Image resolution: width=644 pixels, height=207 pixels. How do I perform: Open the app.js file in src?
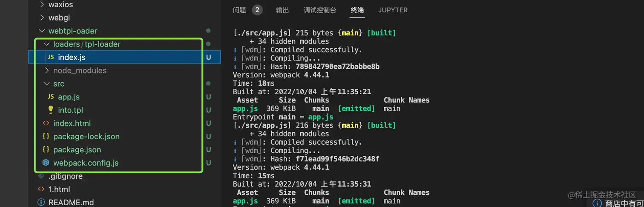(x=69, y=97)
